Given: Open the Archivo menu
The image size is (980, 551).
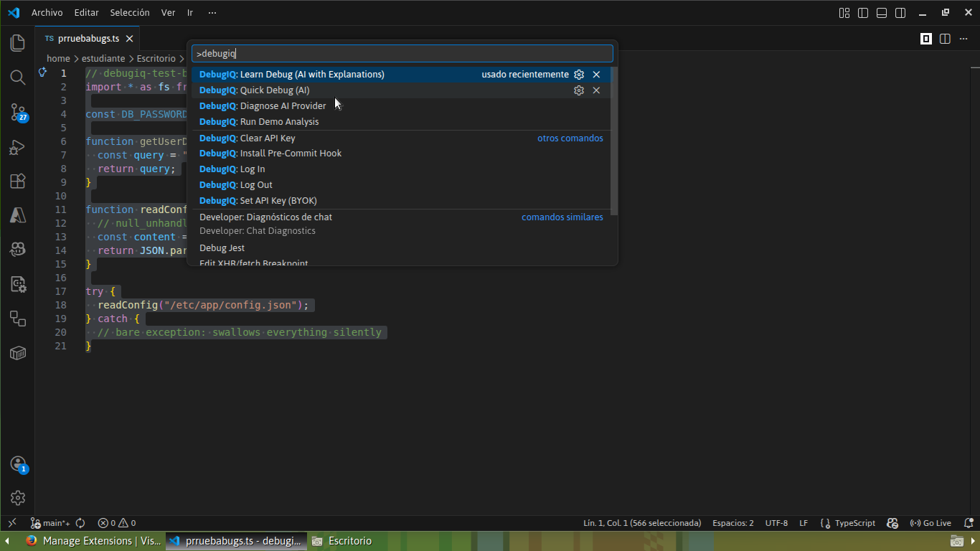Looking at the screenshot, I should pos(47,12).
